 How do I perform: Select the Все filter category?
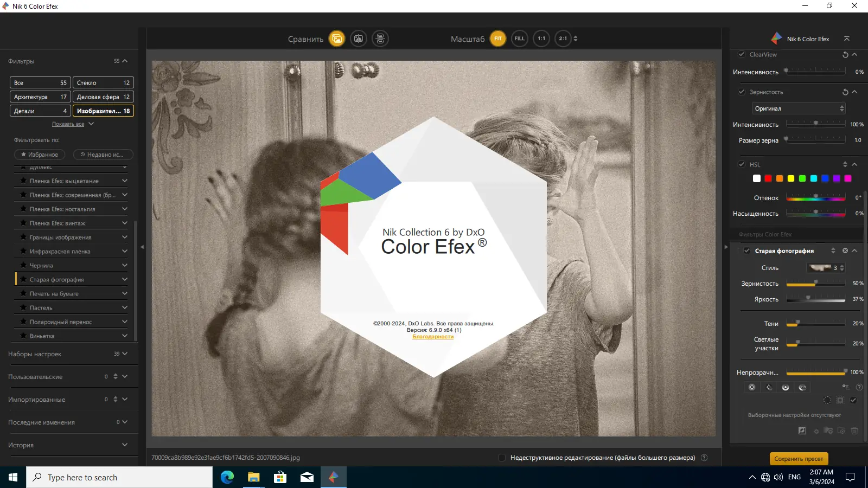40,82
